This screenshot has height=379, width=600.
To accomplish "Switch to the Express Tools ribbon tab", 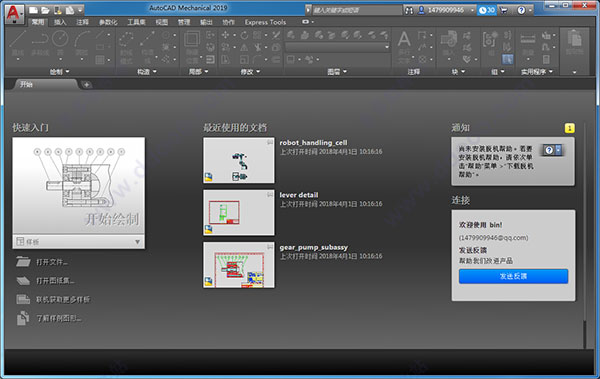I will 265,22.
